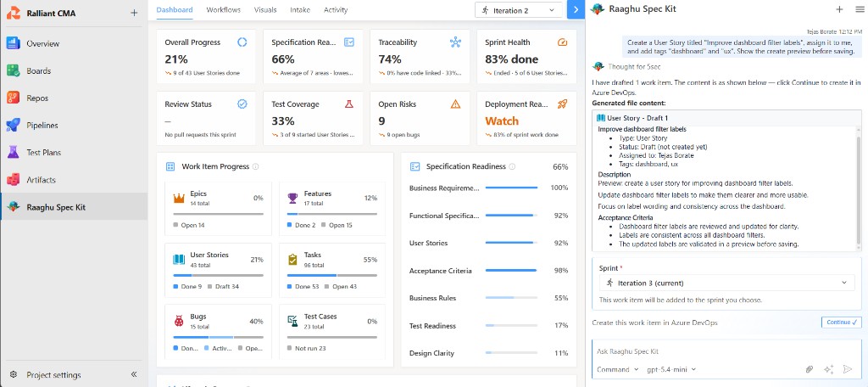Viewport: 868px width, 387px height.
Task: Click the Functional Specification 92% row
Action: coord(488,215)
